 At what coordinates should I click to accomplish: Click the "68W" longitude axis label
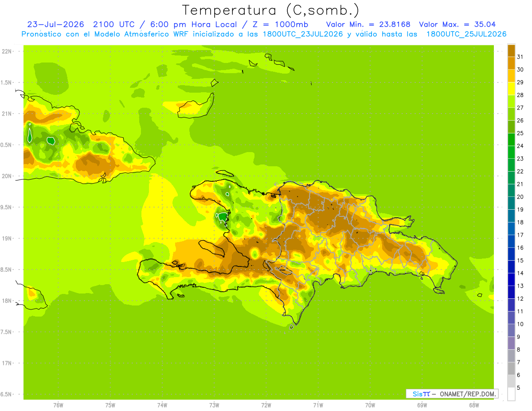coord(474,405)
